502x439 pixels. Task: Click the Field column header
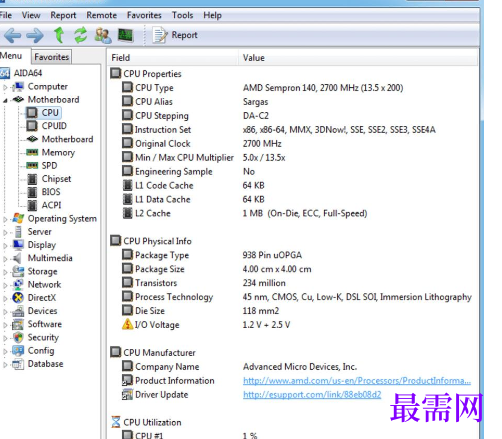173,58
